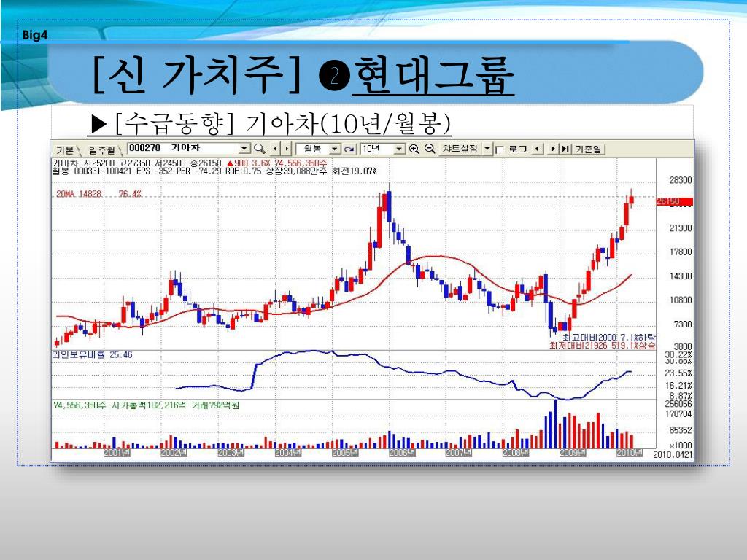Click the 2005년 time axis label
This screenshot has width=747, height=560.
click(x=345, y=452)
